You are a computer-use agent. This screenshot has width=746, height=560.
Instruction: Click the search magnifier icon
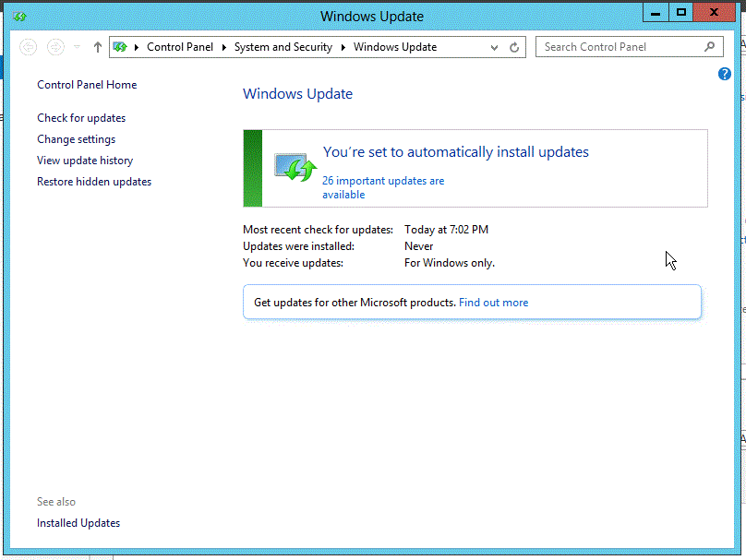pos(709,46)
